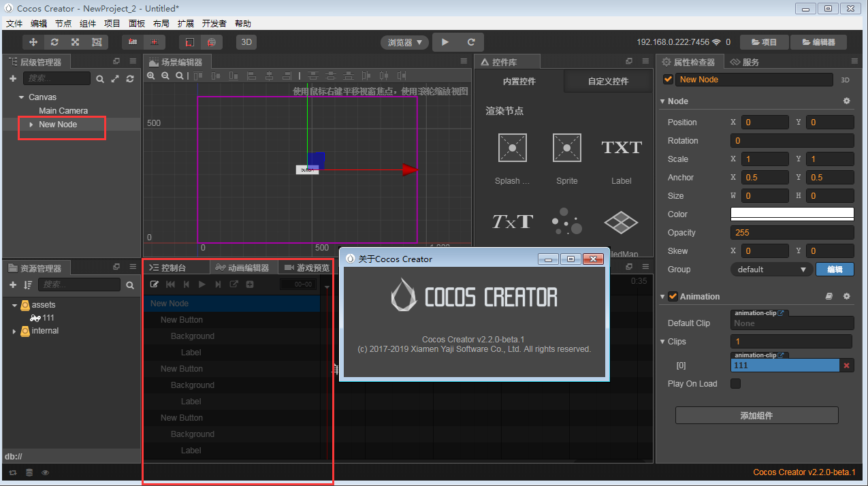This screenshot has width=868, height=486.
Task: Open the Group default dropdown
Action: [771, 269]
